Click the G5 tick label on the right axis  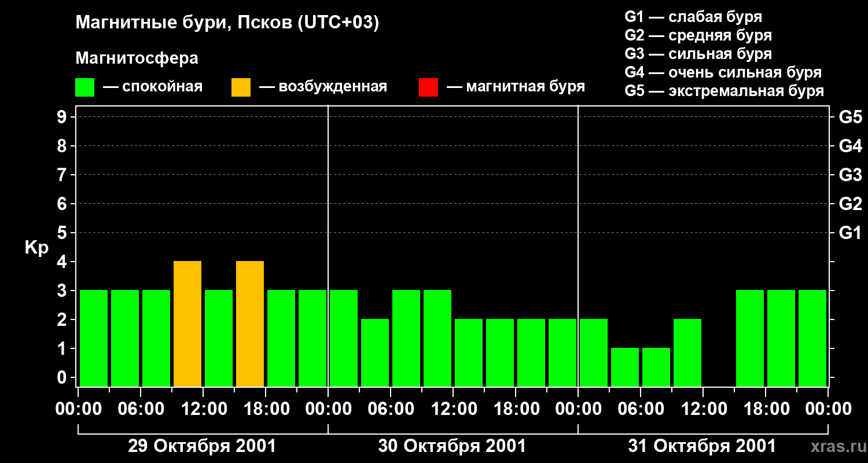[850, 117]
